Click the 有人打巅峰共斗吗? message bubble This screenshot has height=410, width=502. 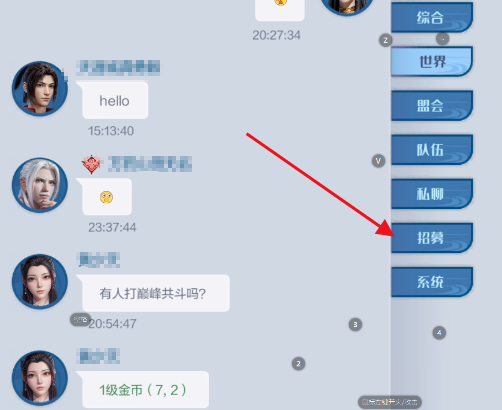(156, 293)
